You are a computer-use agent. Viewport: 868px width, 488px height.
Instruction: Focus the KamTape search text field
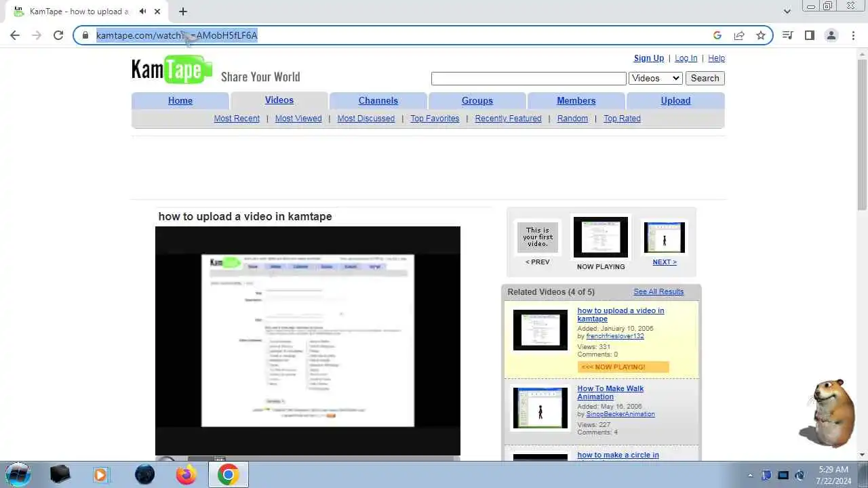[x=528, y=79]
